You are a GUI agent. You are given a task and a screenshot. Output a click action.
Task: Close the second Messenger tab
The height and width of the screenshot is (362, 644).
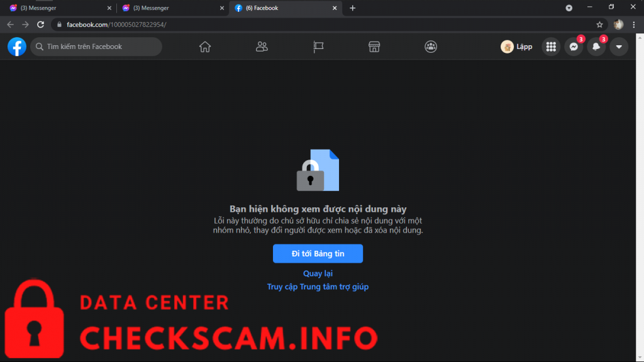(x=222, y=8)
